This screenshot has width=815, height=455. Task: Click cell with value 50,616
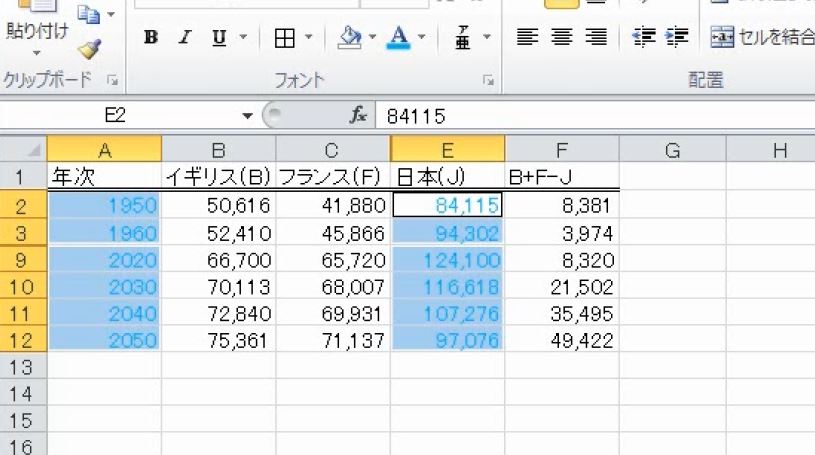[x=219, y=206]
